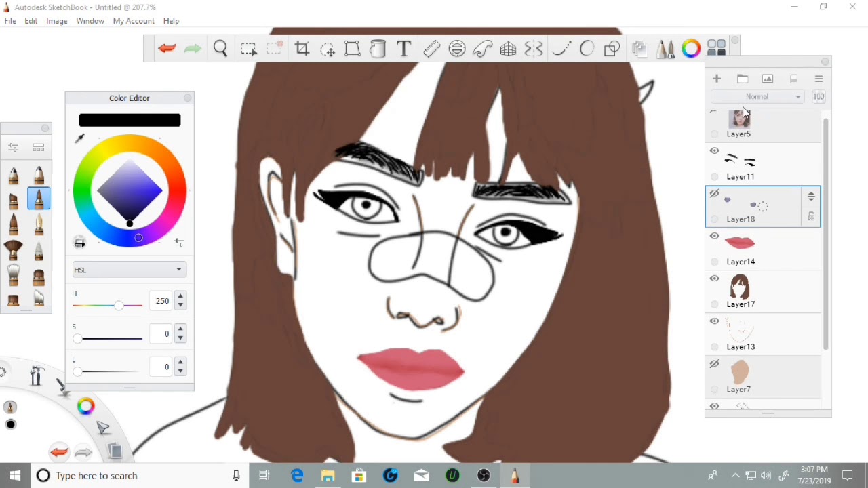The height and width of the screenshot is (488, 868).
Task: Hide Layer11 using its eye icon
Action: tap(715, 151)
